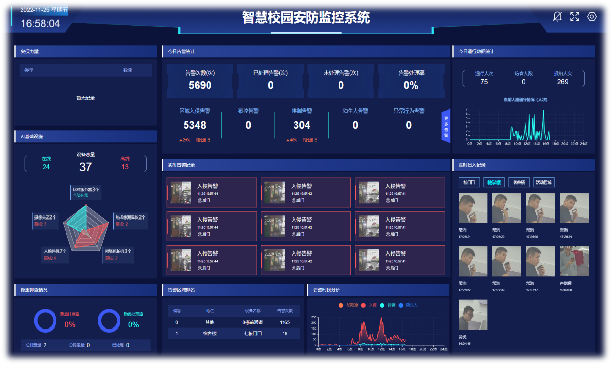Image resolution: width=613 pixels, height=366 pixels.
Task: Toggle the orange series legend dot
Action: [341, 305]
